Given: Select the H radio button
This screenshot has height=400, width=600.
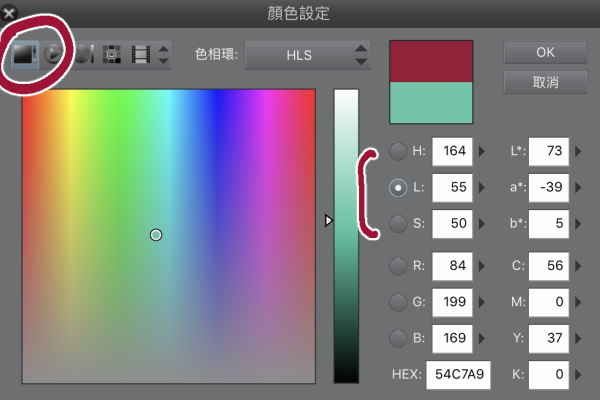Looking at the screenshot, I should click(x=398, y=151).
